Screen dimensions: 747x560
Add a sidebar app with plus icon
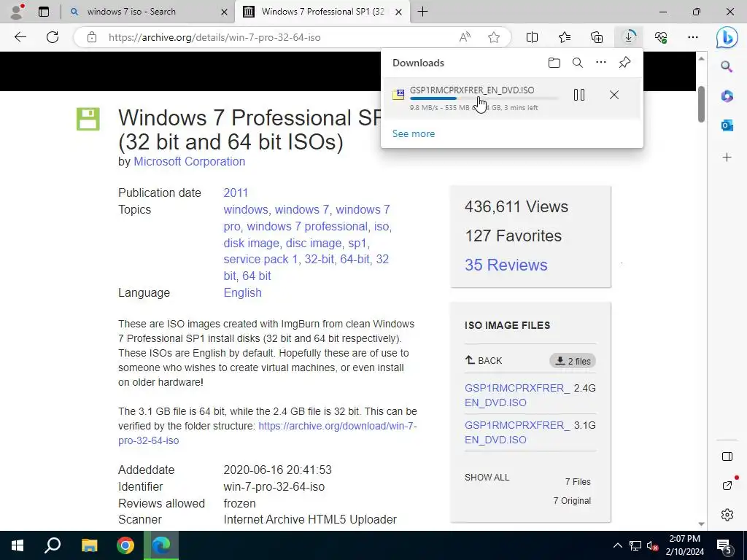point(727,157)
